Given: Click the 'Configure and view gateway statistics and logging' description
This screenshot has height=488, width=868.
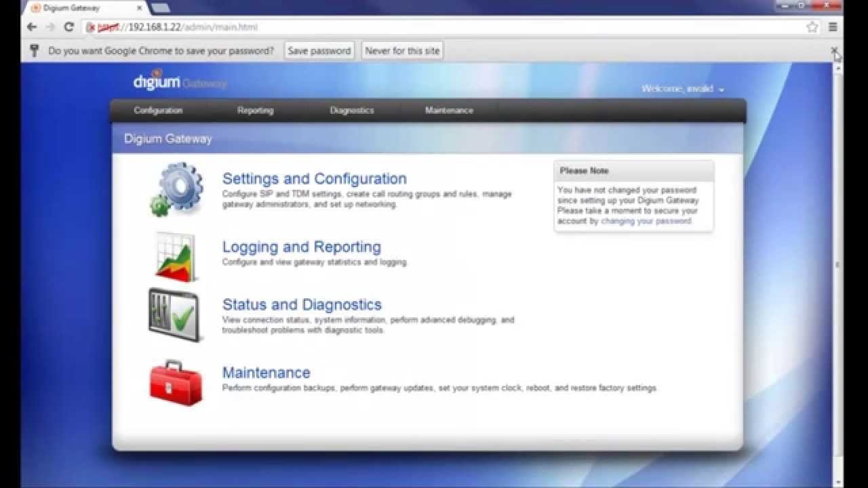Looking at the screenshot, I should pyautogui.click(x=315, y=262).
